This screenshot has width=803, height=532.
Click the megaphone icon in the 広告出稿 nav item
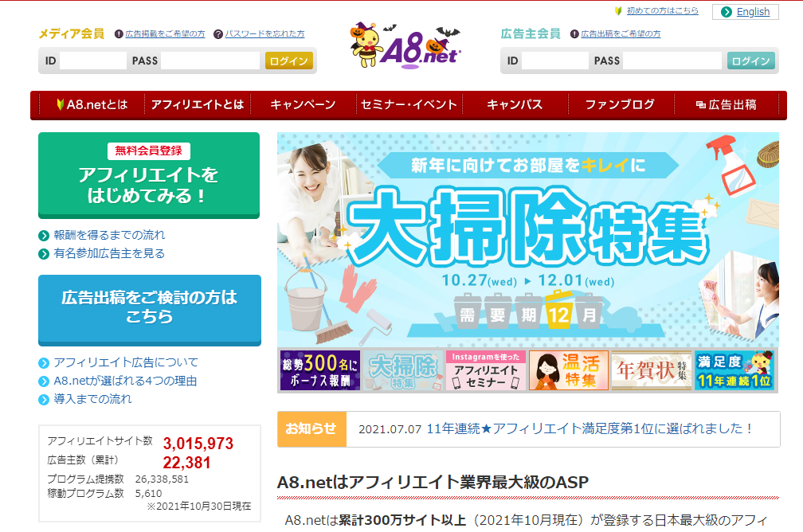703,104
